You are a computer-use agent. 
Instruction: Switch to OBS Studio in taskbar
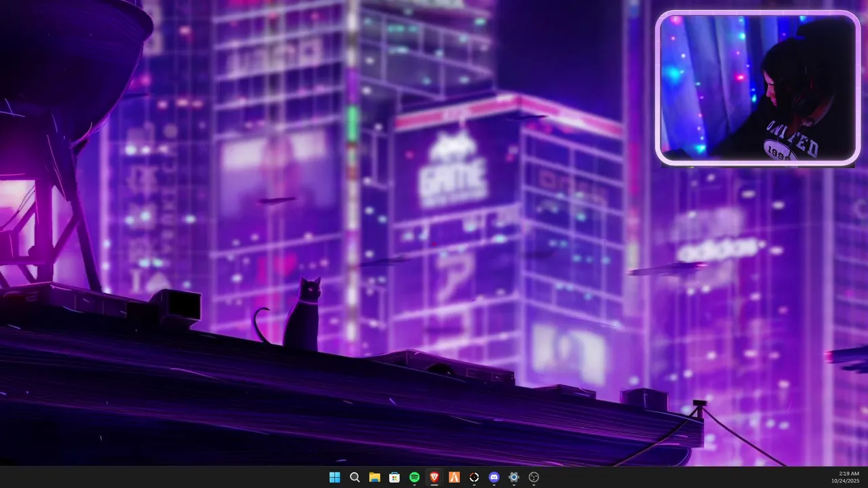[534, 477]
